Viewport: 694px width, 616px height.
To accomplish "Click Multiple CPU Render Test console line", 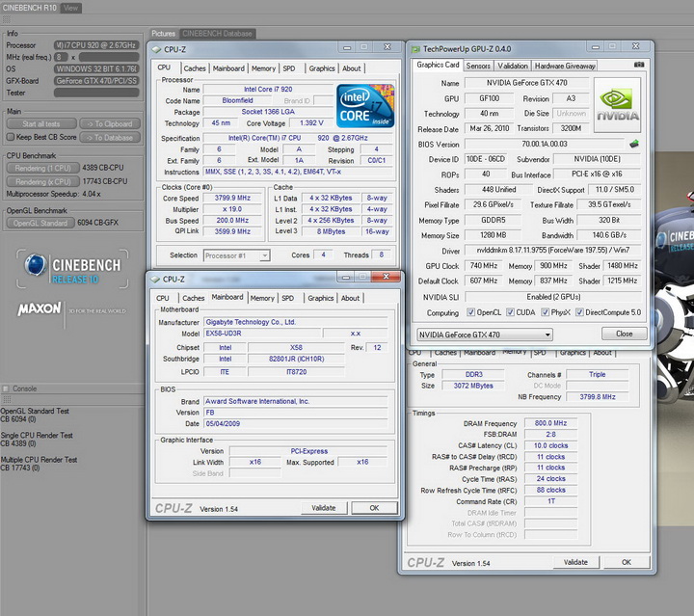I will [39, 460].
